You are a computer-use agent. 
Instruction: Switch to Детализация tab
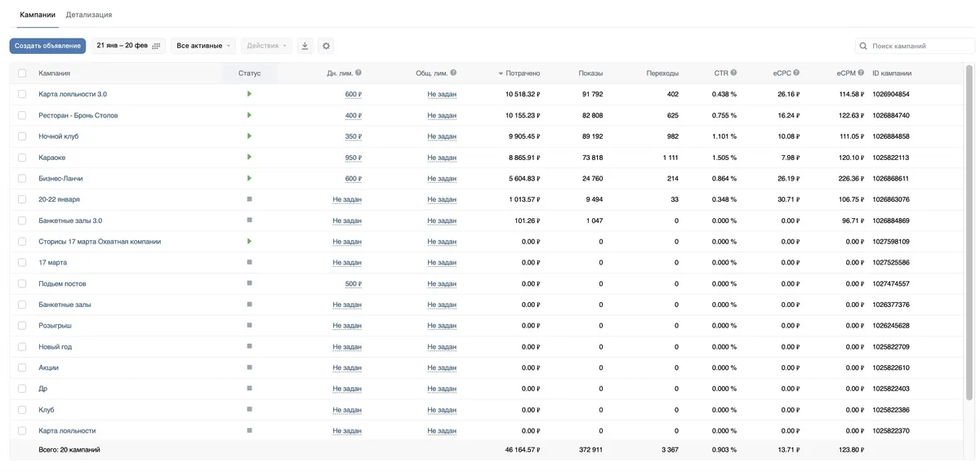tap(89, 15)
